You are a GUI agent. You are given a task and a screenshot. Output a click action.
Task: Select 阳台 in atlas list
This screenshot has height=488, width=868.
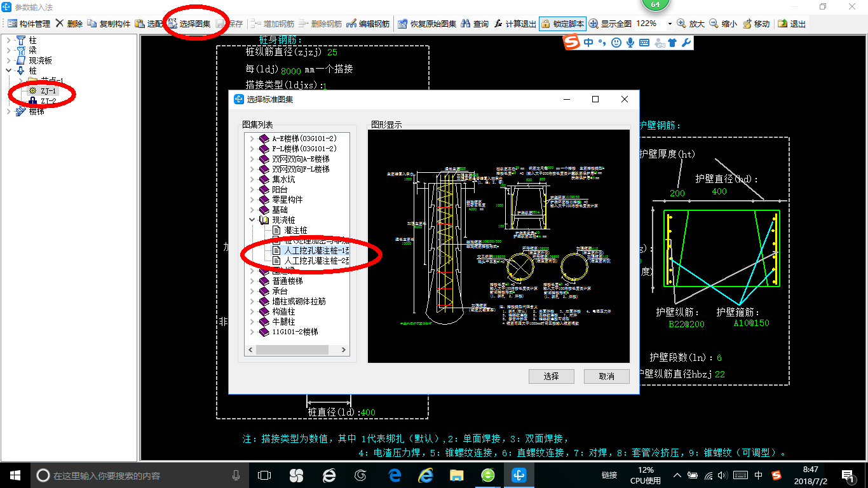point(280,189)
